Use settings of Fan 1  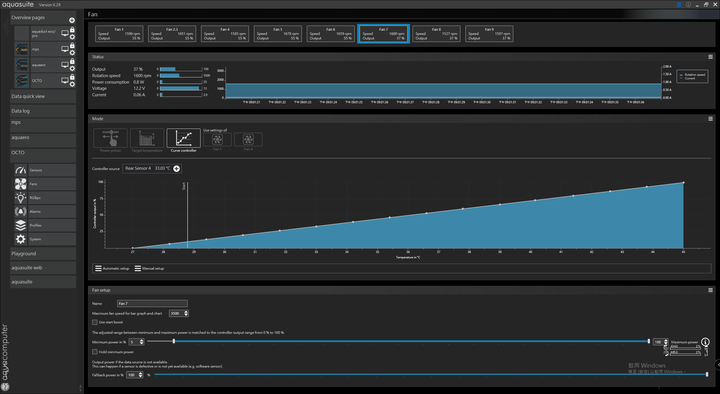click(x=217, y=139)
